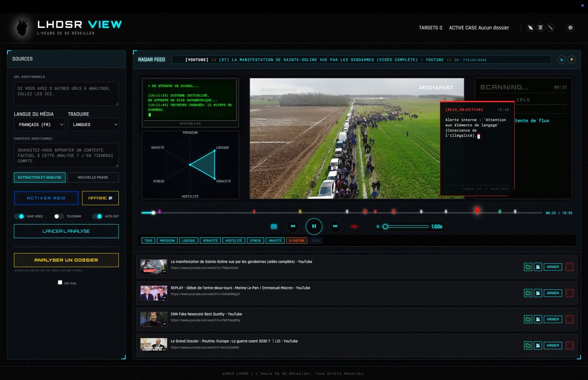This screenshot has width=588, height=380.
Task: Click the CNN Fake Newscast thumbnail
Action: [x=154, y=319]
